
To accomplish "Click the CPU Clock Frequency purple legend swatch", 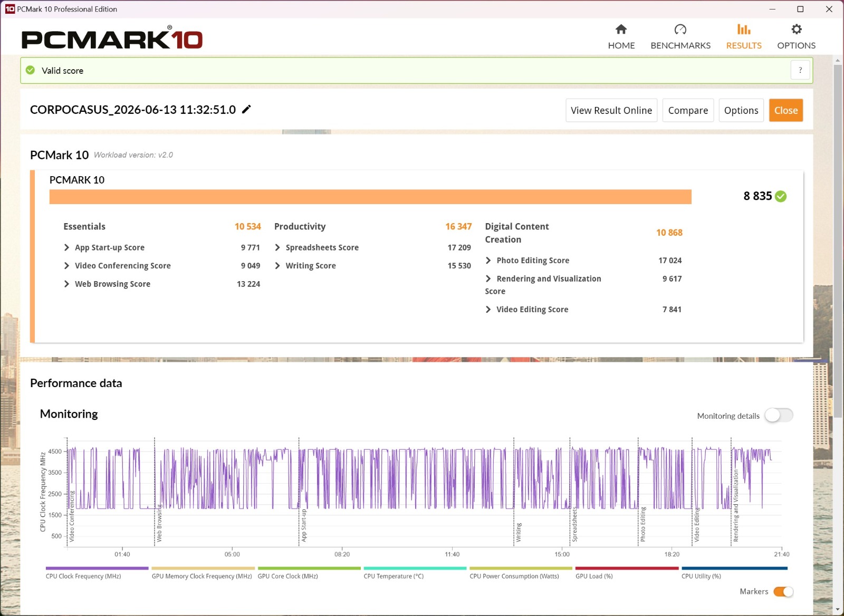I will point(97,568).
